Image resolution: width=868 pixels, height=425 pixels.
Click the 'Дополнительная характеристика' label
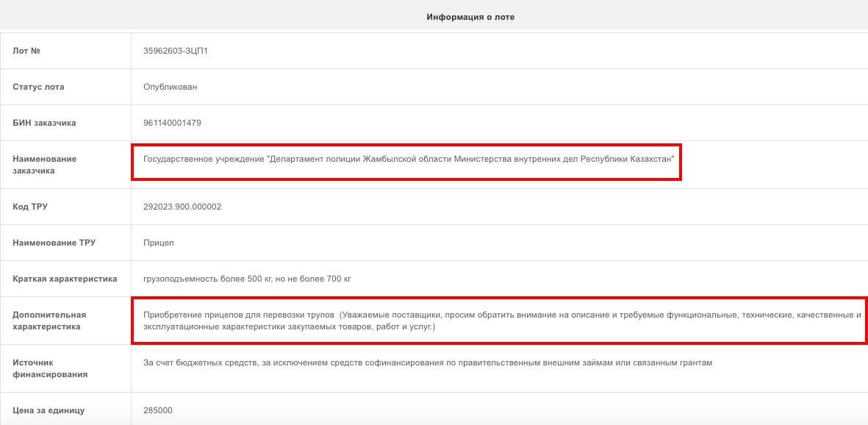tap(49, 321)
